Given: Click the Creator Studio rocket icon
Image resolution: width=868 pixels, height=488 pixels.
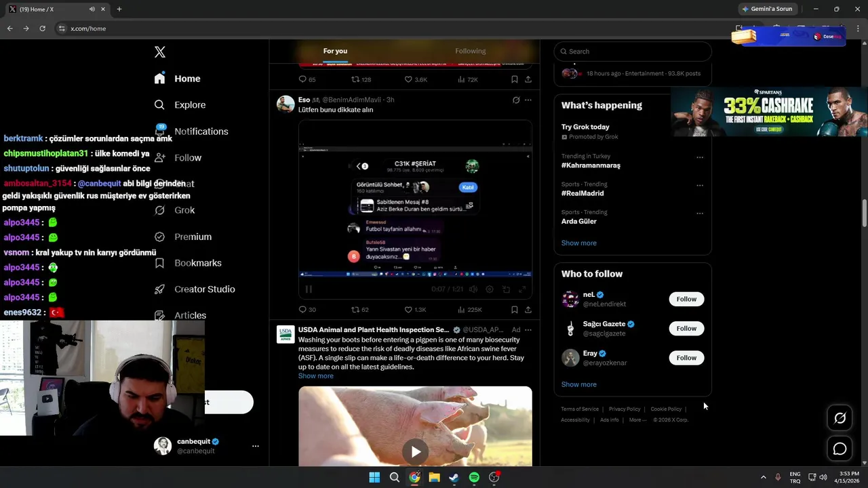Looking at the screenshot, I should [159, 289].
